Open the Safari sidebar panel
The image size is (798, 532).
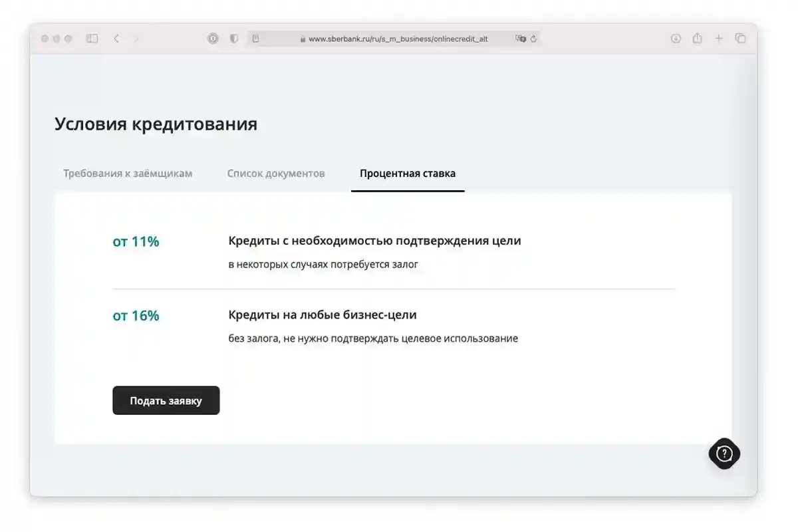tap(92, 39)
